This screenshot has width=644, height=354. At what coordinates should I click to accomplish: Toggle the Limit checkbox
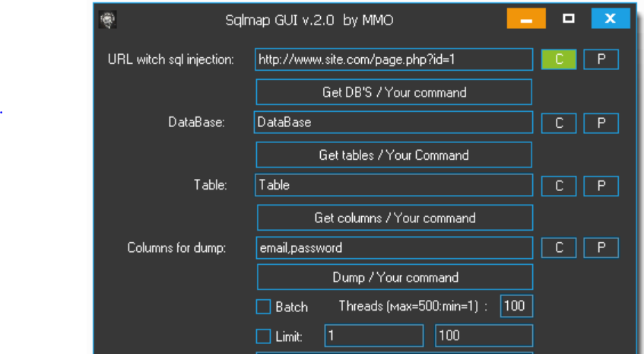pyautogui.click(x=263, y=336)
